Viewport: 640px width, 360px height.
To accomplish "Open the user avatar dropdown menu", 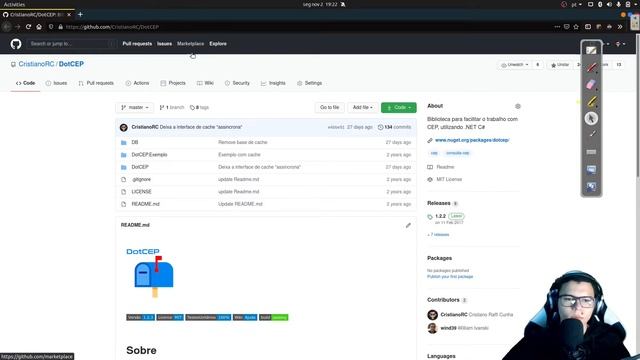I will coord(620,44).
